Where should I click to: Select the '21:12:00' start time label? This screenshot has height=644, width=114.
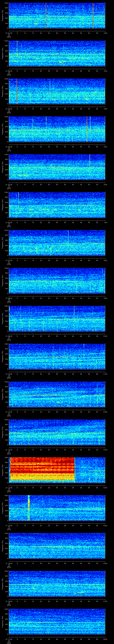tap(9, 450)
